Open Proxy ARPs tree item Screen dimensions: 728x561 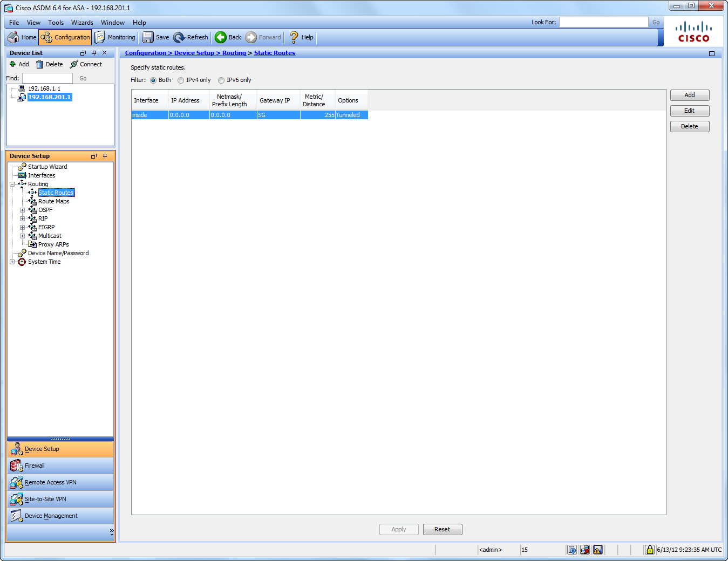(x=53, y=244)
